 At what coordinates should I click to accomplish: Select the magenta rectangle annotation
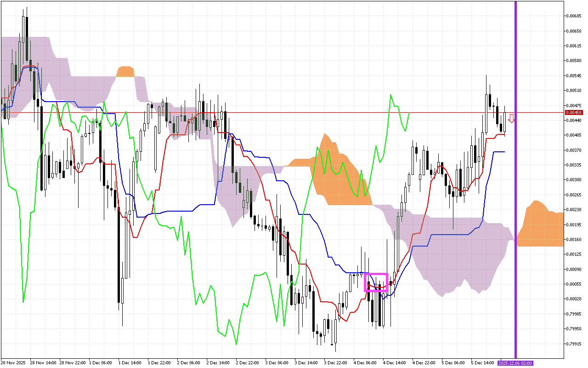click(377, 282)
